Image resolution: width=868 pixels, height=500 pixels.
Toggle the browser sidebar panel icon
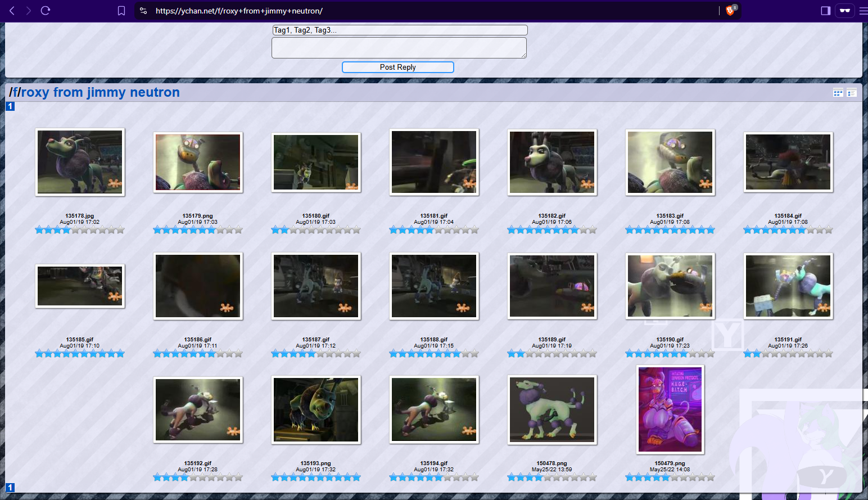pyautogui.click(x=826, y=11)
